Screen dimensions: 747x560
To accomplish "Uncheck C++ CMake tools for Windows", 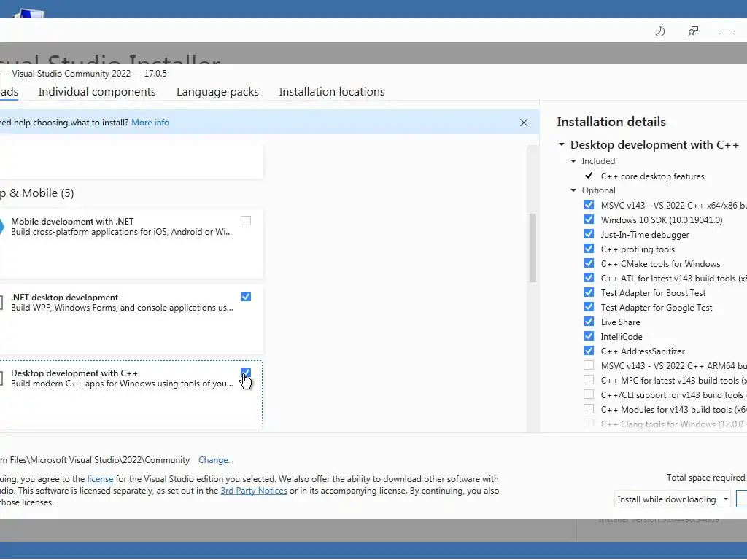I will click(589, 263).
